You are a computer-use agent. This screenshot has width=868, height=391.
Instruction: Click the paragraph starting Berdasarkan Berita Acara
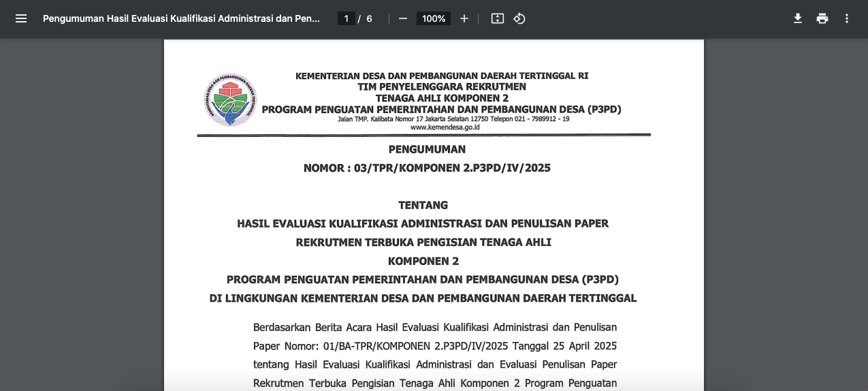pyautogui.click(x=435, y=355)
